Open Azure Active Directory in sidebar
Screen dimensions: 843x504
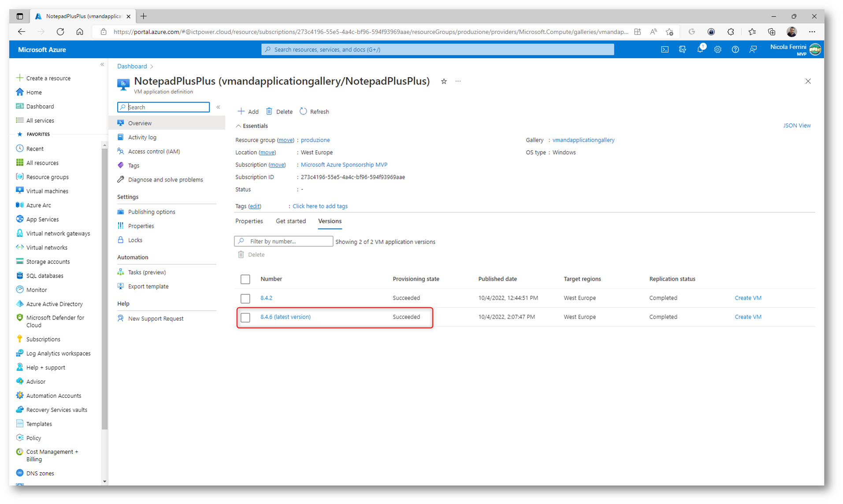tap(54, 304)
